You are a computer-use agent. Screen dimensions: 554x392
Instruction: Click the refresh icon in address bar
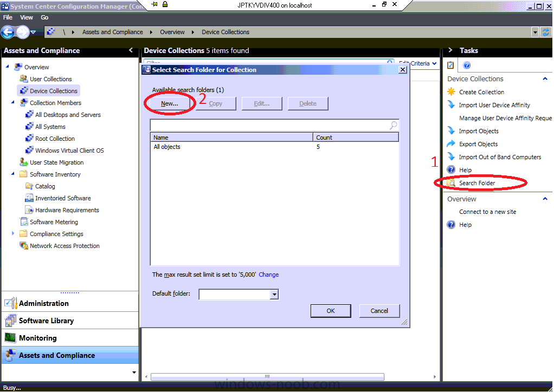click(x=546, y=32)
